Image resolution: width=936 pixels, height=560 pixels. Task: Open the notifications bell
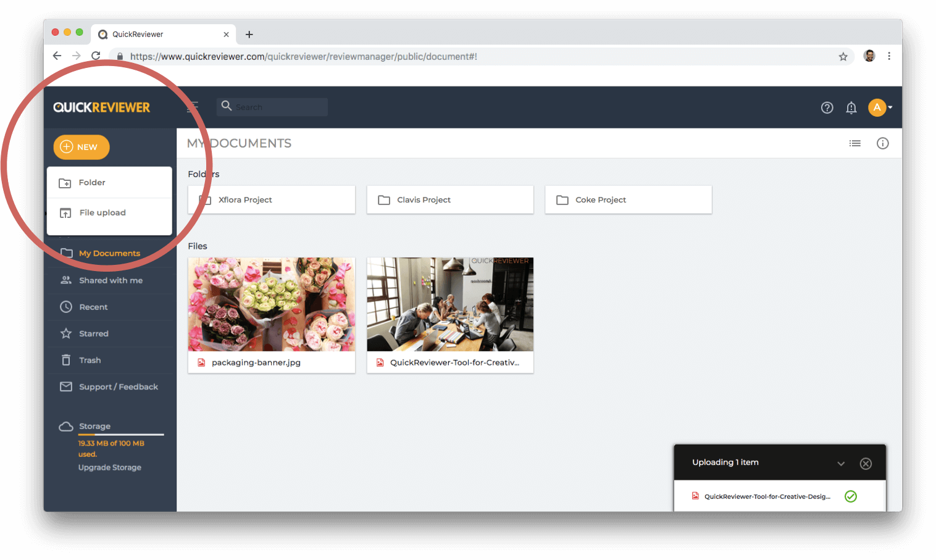[x=851, y=108]
